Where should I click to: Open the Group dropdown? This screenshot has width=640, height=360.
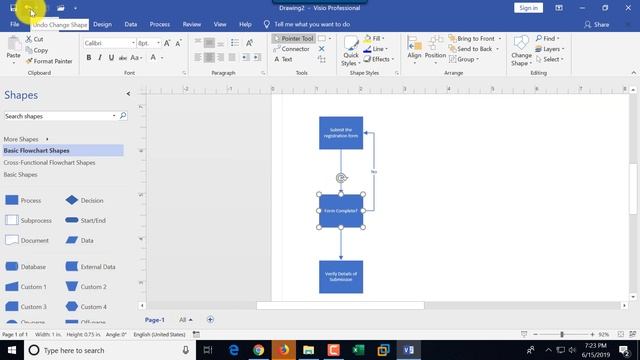click(x=464, y=59)
